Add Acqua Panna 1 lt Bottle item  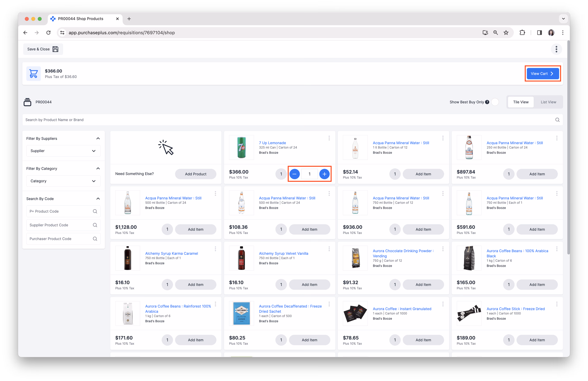tap(423, 174)
